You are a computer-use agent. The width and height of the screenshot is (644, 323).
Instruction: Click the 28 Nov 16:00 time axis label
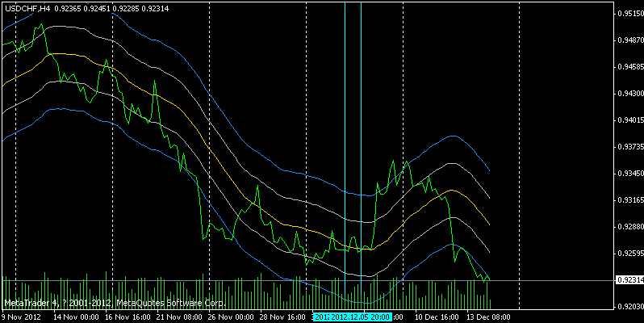tap(282, 317)
